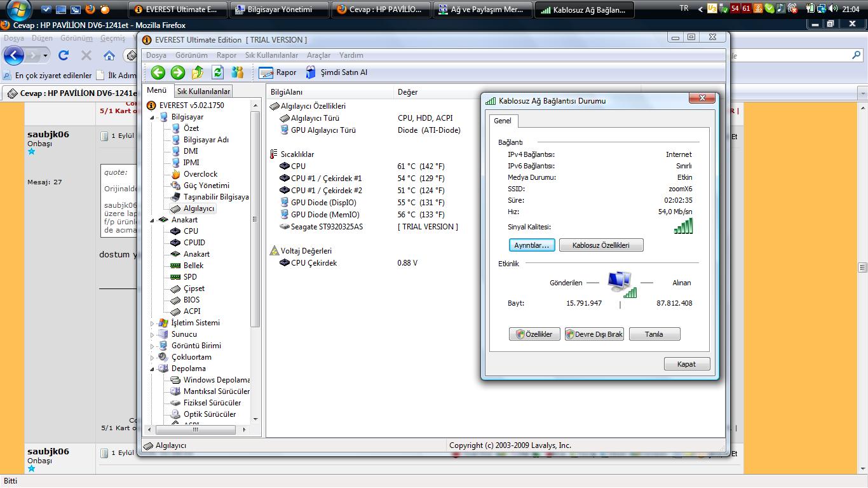Collapse the Bilgisayar tree node
Viewport: 868px width, 488px height.
click(152, 118)
